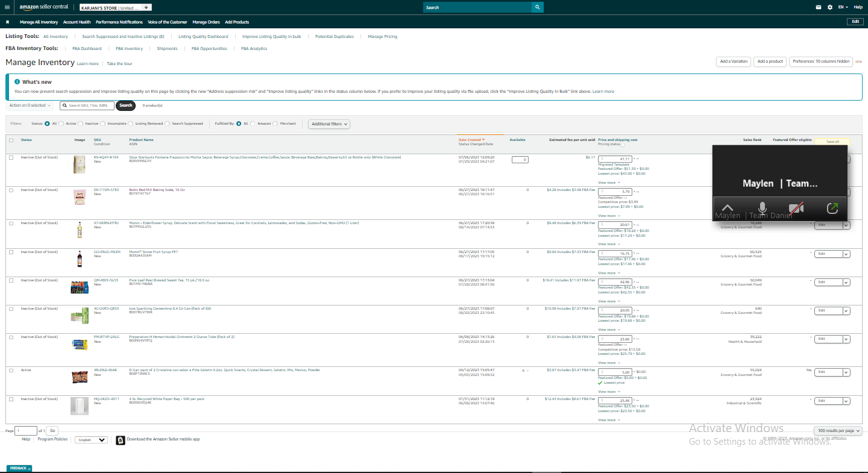Select the Merchant fulfilled-by radio
The height and width of the screenshot is (473, 868).
pyautogui.click(x=275, y=124)
